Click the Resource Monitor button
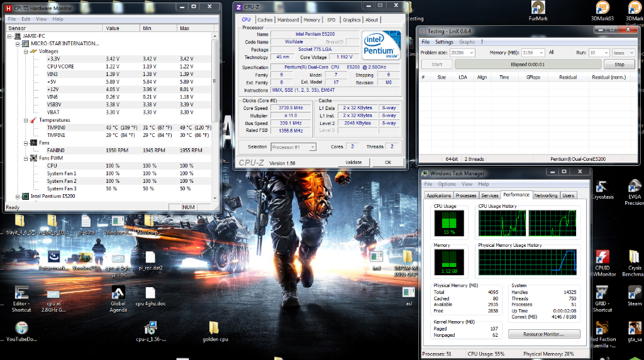Image resolution: width=644 pixels, height=360 pixels. click(x=544, y=334)
